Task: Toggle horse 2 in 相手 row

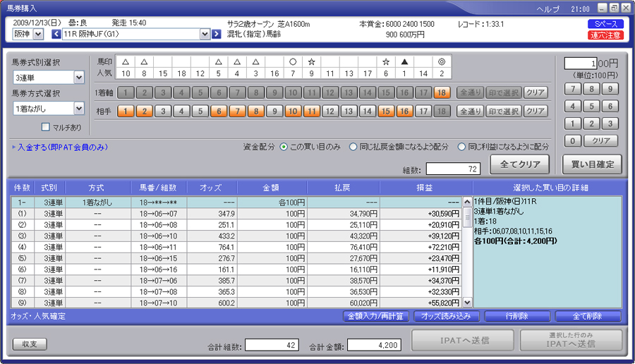Action: (144, 111)
